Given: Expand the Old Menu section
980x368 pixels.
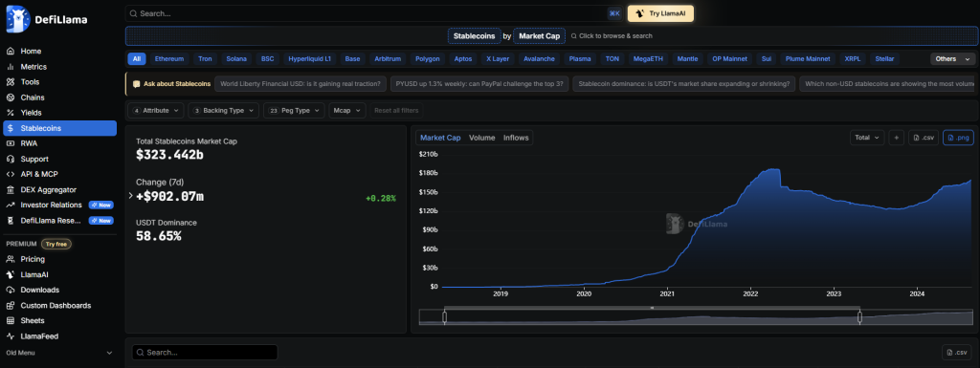Looking at the screenshot, I should [x=59, y=353].
